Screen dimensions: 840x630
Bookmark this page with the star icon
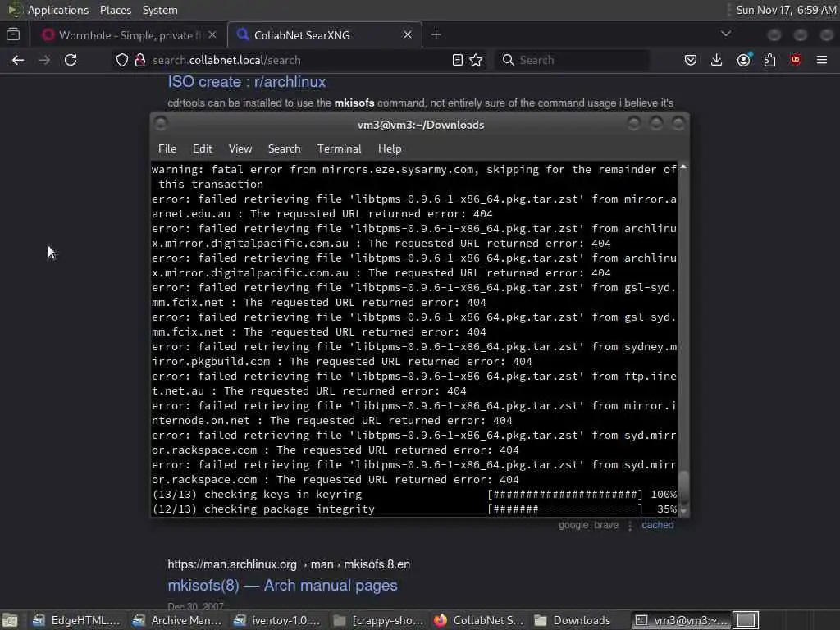click(476, 60)
